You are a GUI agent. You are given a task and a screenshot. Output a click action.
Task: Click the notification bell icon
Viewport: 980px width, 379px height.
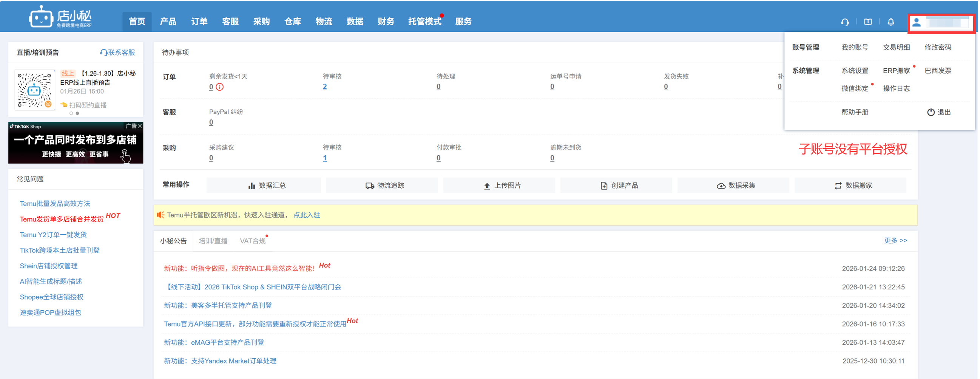click(891, 22)
